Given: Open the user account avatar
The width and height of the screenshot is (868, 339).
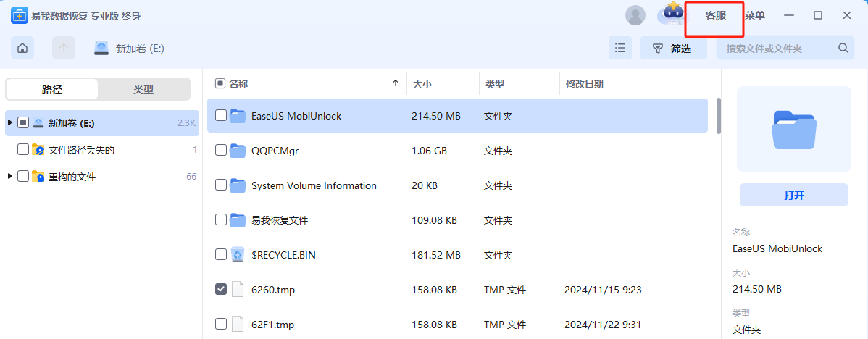Looking at the screenshot, I should 635,15.
